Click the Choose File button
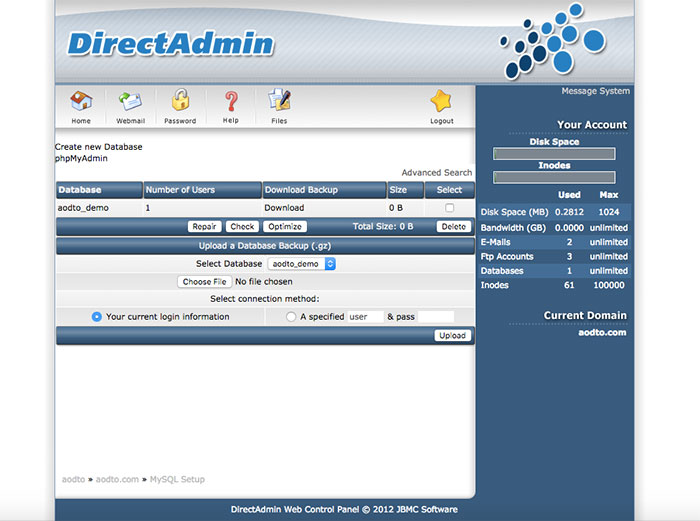Viewport: 700px width, 521px height. tap(204, 282)
